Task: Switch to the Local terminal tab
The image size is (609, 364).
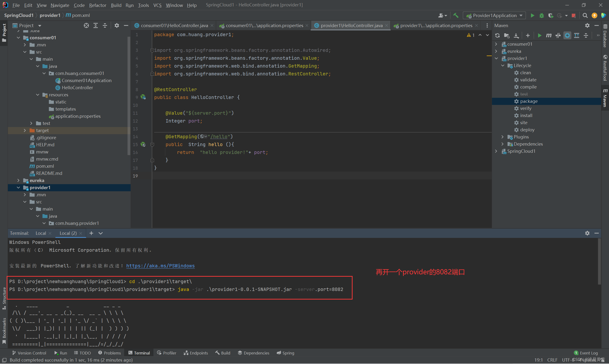Action: click(41, 233)
